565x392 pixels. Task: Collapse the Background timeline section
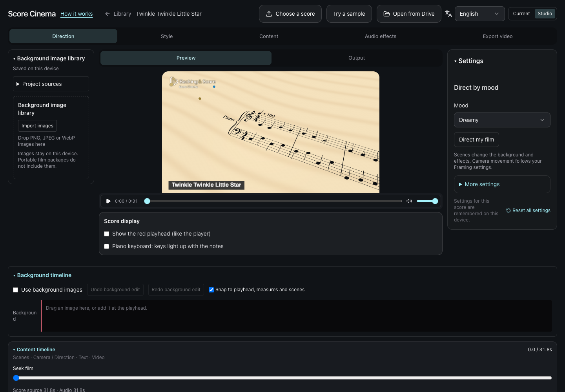click(x=42, y=275)
